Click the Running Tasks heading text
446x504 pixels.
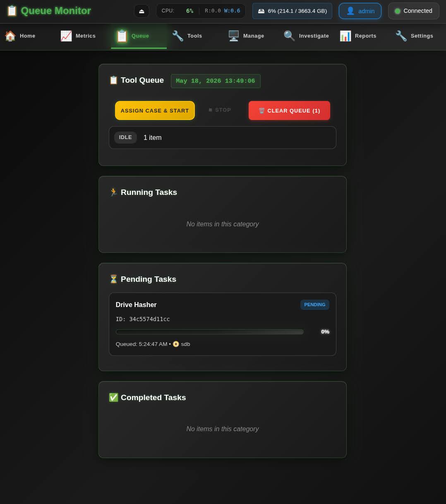click(149, 192)
